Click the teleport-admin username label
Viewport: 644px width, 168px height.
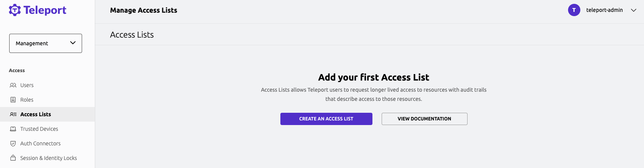pos(604,10)
